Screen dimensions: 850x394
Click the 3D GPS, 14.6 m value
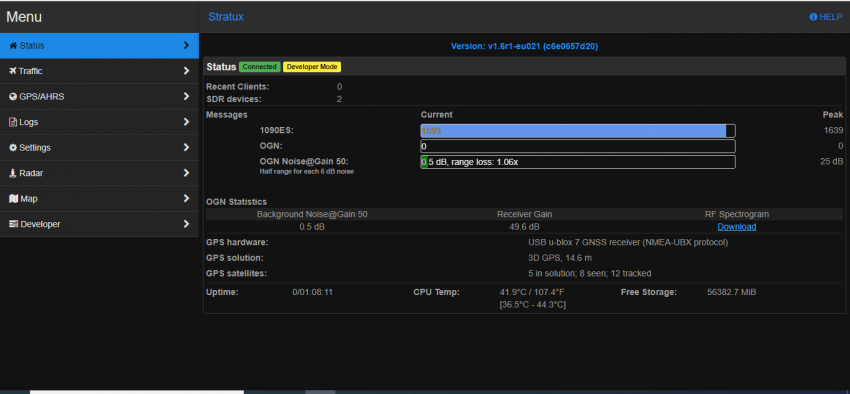point(560,258)
